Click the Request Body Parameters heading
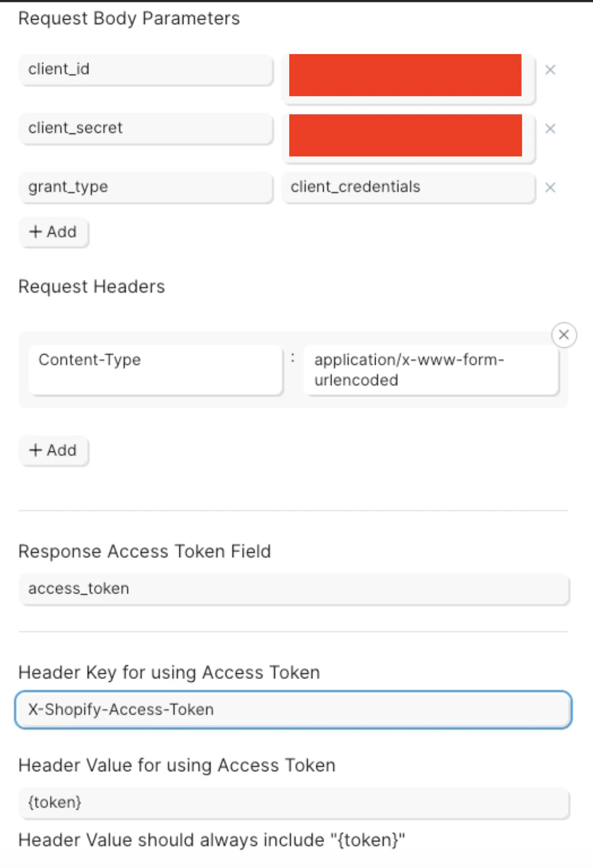 tap(129, 18)
